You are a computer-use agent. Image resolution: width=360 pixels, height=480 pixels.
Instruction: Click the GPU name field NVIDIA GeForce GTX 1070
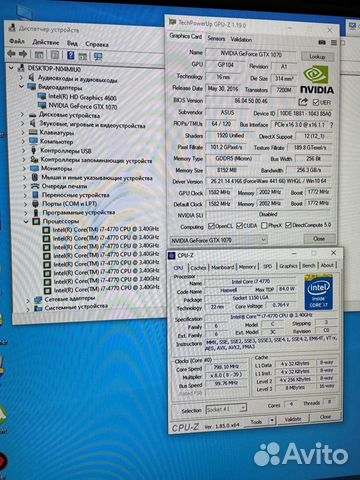point(251,54)
